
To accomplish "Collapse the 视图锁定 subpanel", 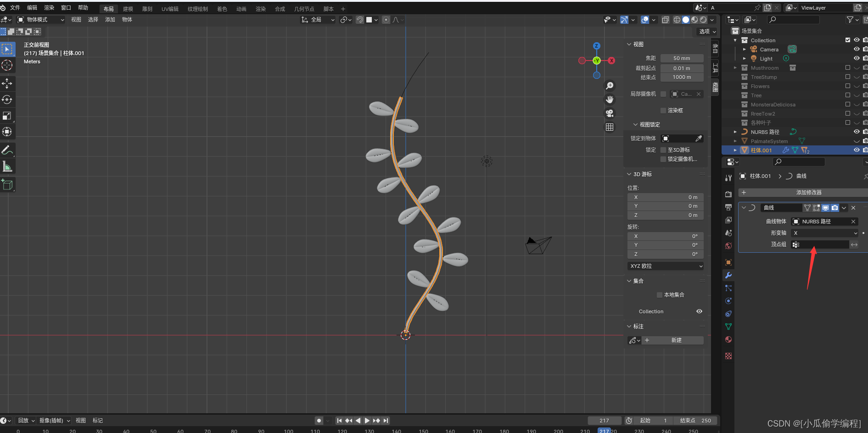I will (636, 125).
